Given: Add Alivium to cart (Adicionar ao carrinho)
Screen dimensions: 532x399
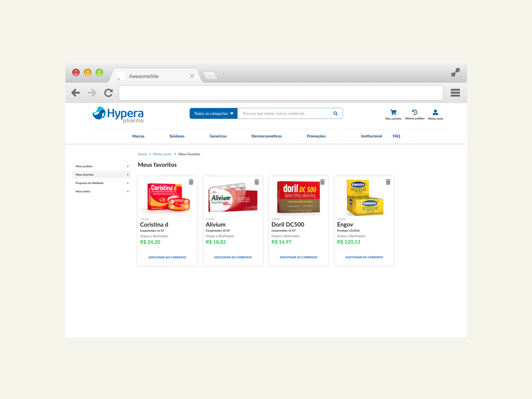Looking at the screenshot, I should (233, 257).
